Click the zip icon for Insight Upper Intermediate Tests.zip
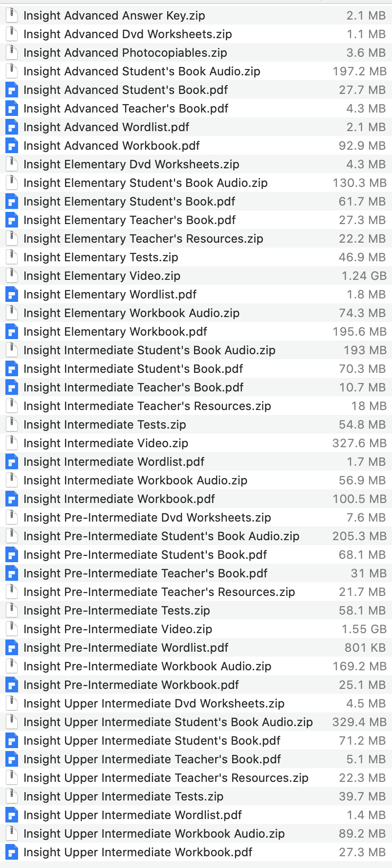 11,797
